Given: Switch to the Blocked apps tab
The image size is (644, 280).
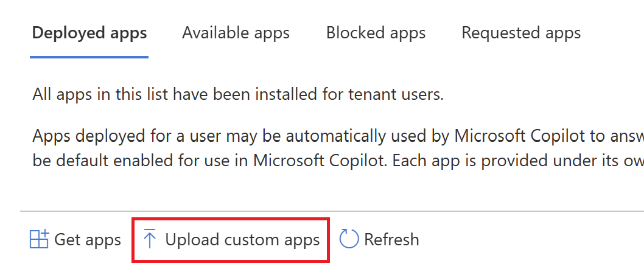Looking at the screenshot, I should click(376, 33).
